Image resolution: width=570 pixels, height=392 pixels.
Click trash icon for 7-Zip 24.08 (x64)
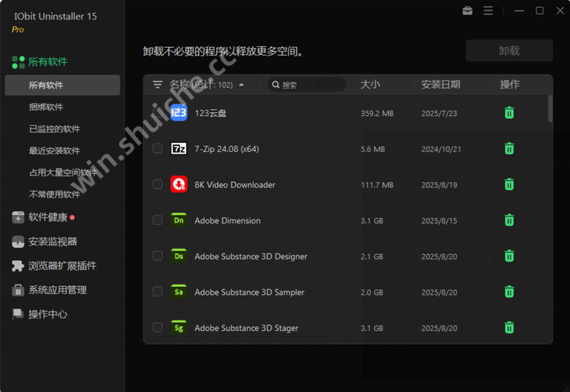[x=509, y=148]
